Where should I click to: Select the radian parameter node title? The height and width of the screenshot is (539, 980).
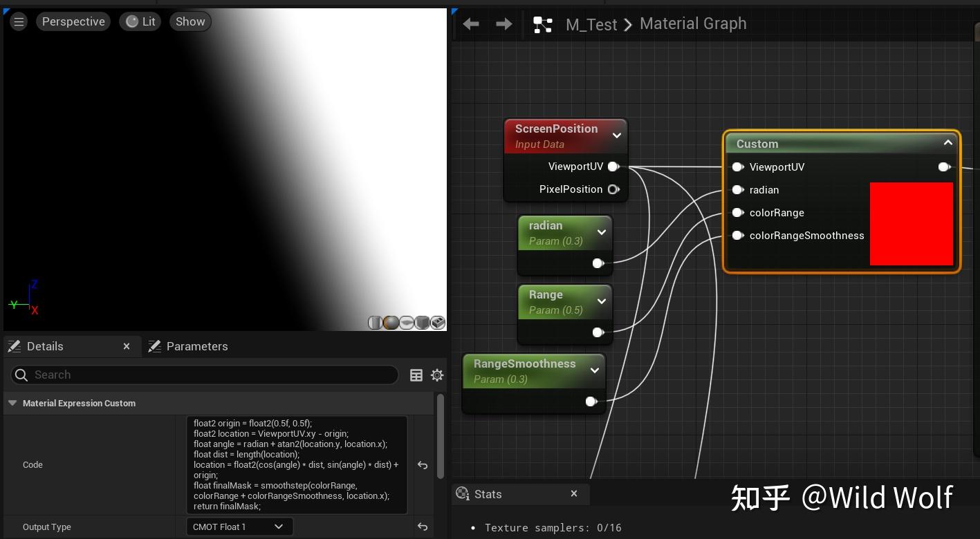coord(546,225)
